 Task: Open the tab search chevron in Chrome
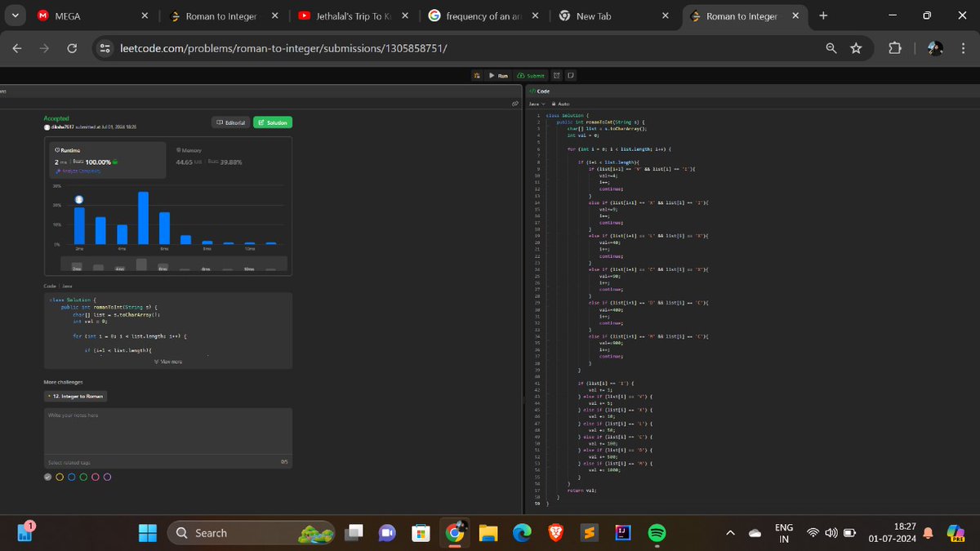tap(16, 16)
